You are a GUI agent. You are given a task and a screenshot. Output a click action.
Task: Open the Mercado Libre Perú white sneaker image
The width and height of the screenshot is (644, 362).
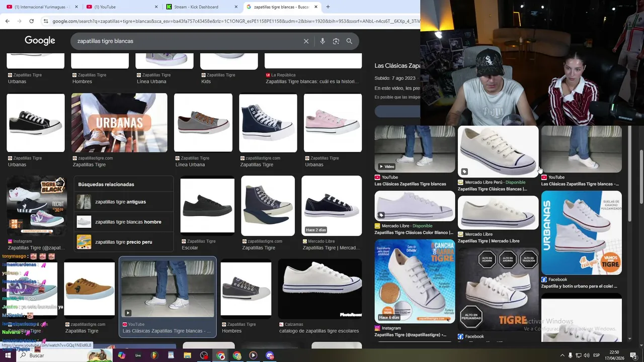pyautogui.click(x=498, y=151)
